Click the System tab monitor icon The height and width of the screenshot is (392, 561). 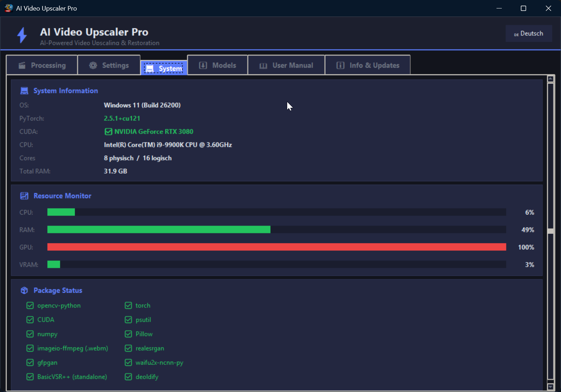tap(150, 68)
